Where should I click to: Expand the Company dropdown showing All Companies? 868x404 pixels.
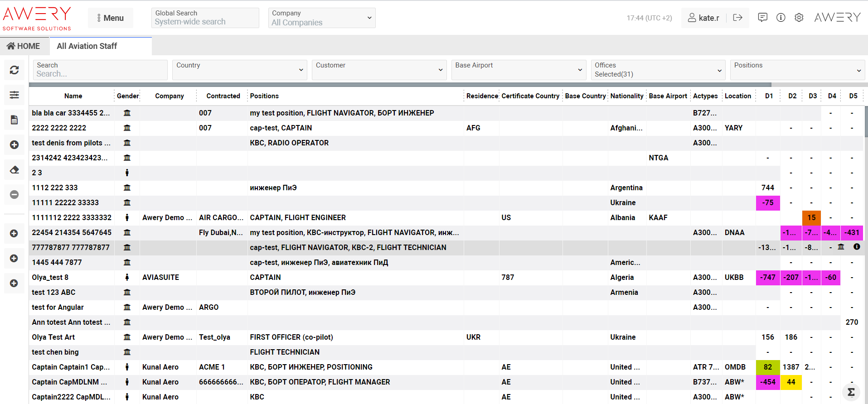tap(322, 18)
